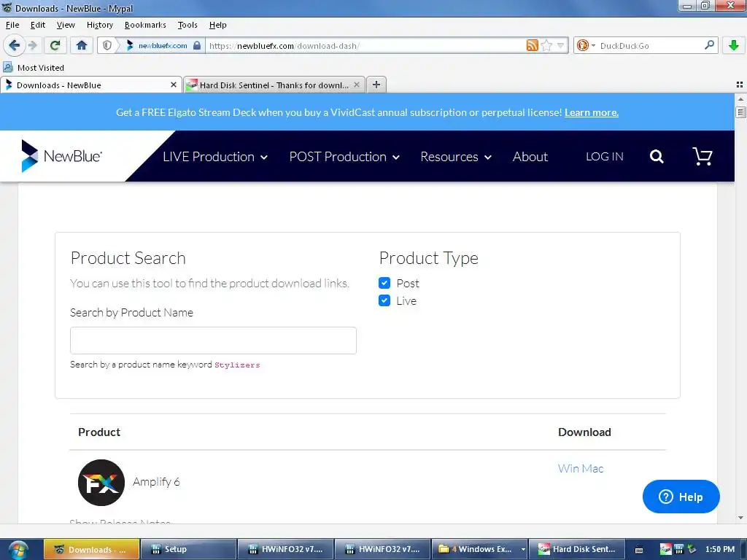Bookmark this page with the star icon

click(546, 46)
